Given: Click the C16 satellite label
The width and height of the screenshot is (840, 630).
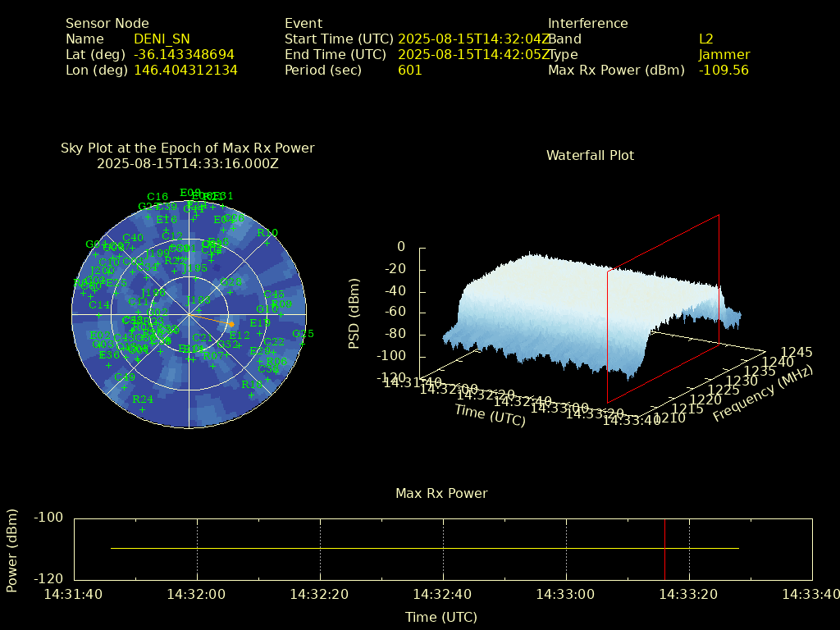Looking at the screenshot, I should (x=157, y=197).
